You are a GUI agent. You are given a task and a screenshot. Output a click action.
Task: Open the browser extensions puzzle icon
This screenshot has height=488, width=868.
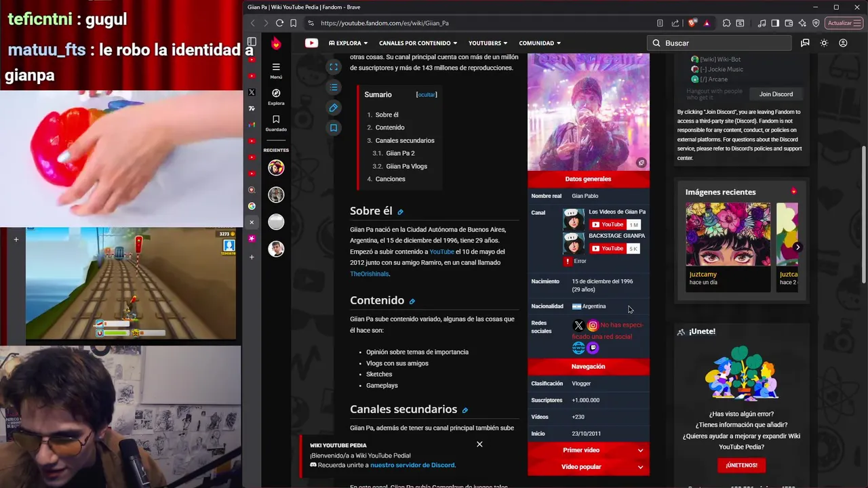(x=726, y=23)
